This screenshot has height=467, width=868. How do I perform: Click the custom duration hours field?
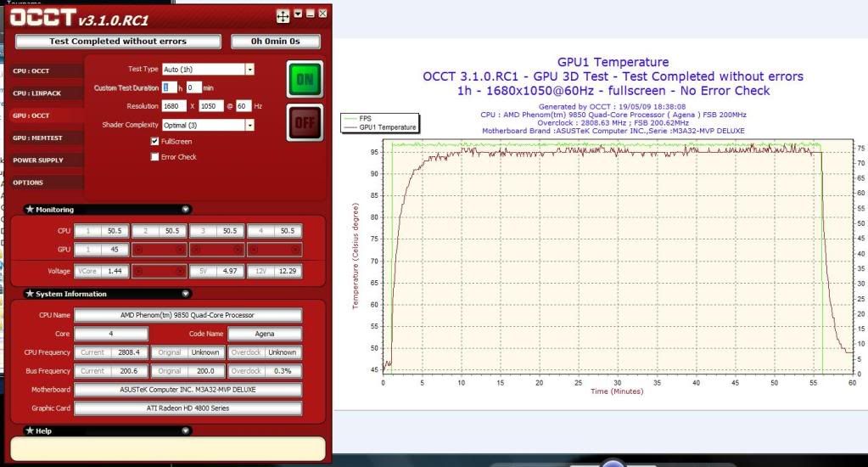click(170, 87)
